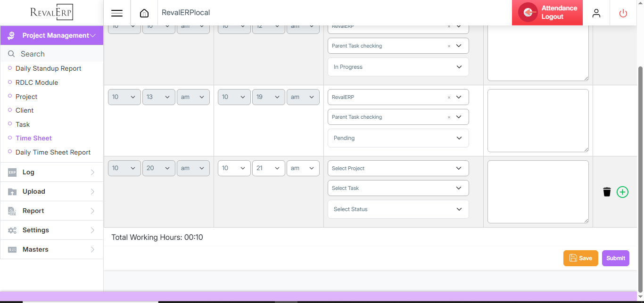Expand the Masters sidebar section
Screen dimensions: 644x303
(52, 249)
